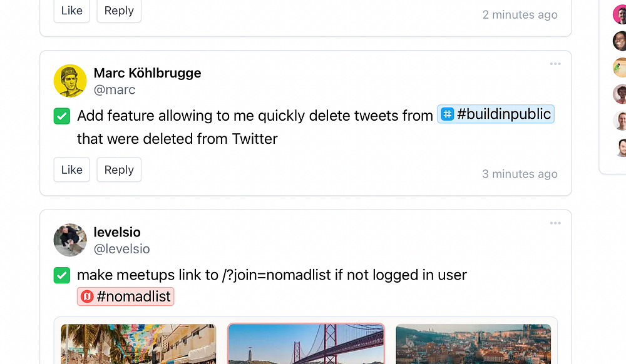The width and height of the screenshot is (626, 364).
Task: Like Marc Köhlbrugge's tweet-deletion post
Action: [x=72, y=169]
